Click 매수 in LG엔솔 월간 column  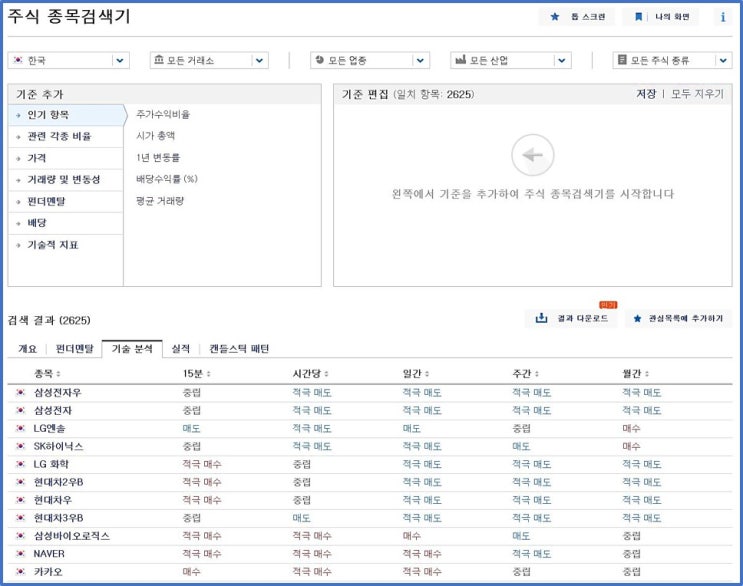pyautogui.click(x=631, y=429)
